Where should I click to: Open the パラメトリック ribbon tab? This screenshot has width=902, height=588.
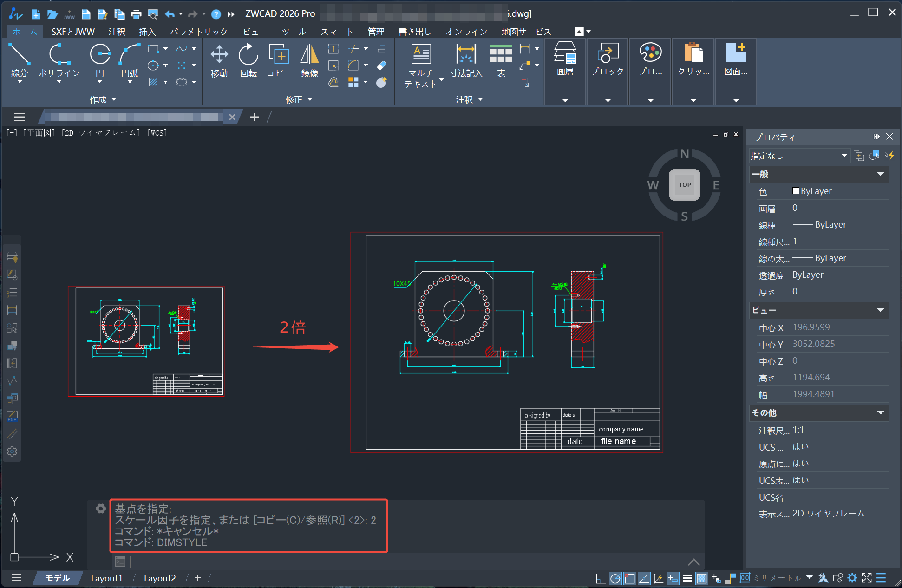(199, 31)
